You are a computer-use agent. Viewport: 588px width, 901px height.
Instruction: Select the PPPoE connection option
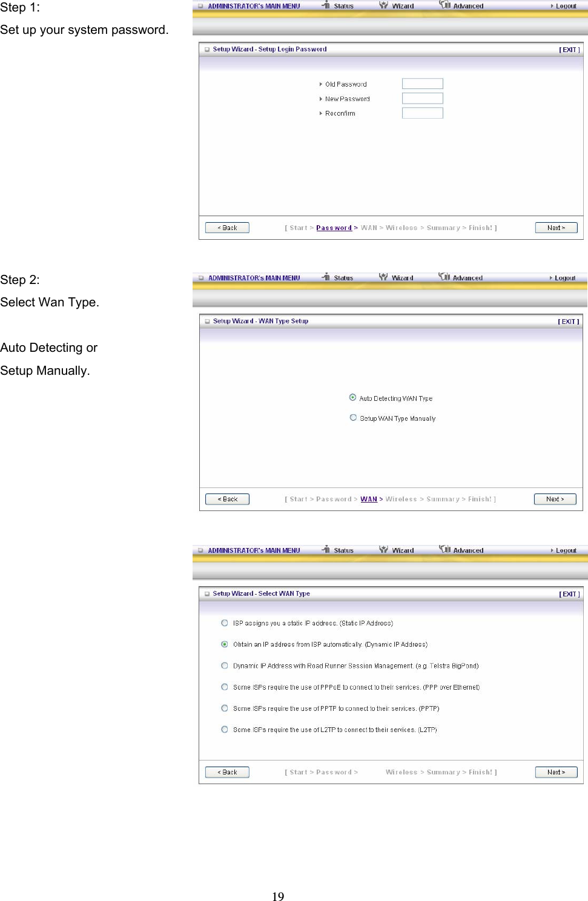coord(225,687)
